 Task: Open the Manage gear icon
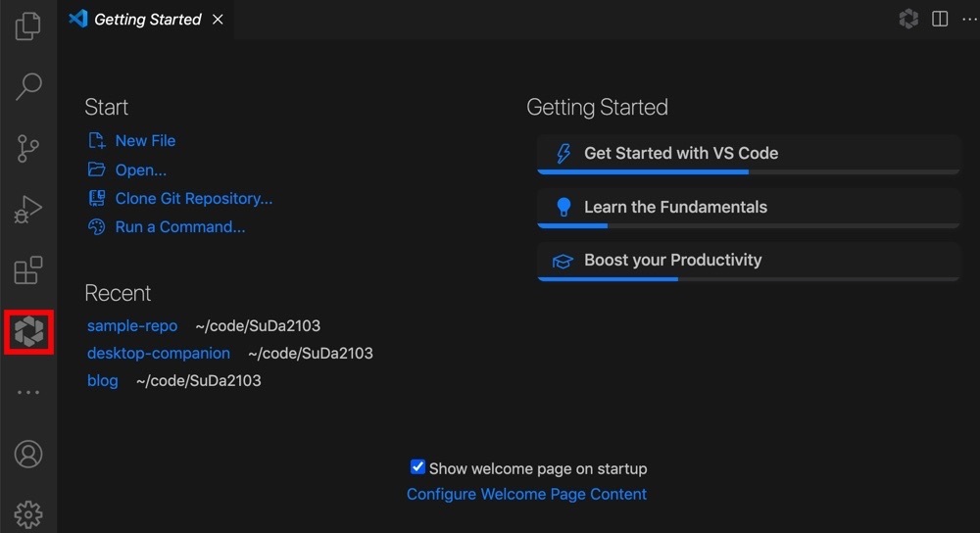(x=28, y=514)
